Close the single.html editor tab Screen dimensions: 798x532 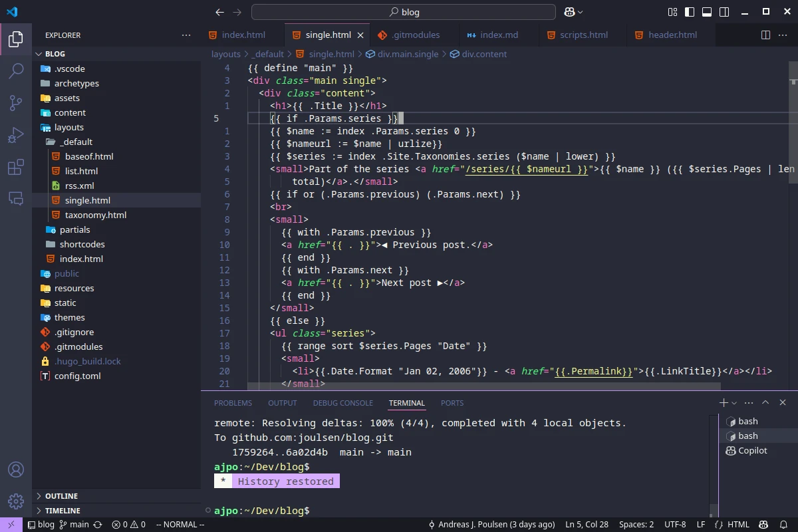click(361, 35)
